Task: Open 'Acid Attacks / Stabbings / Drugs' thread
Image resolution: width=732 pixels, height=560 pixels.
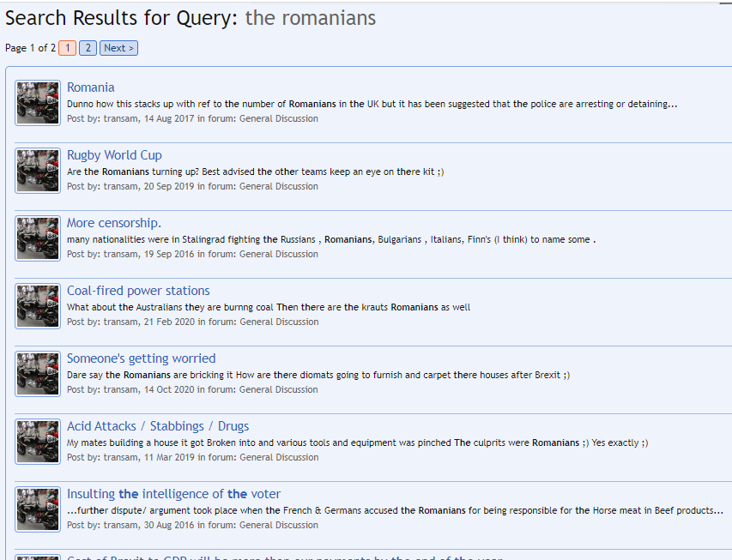Action: click(158, 426)
